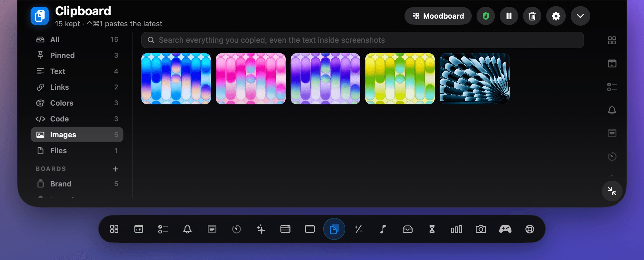Open Clipboard settings with the gear button
The height and width of the screenshot is (260, 644).
[556, 16]
